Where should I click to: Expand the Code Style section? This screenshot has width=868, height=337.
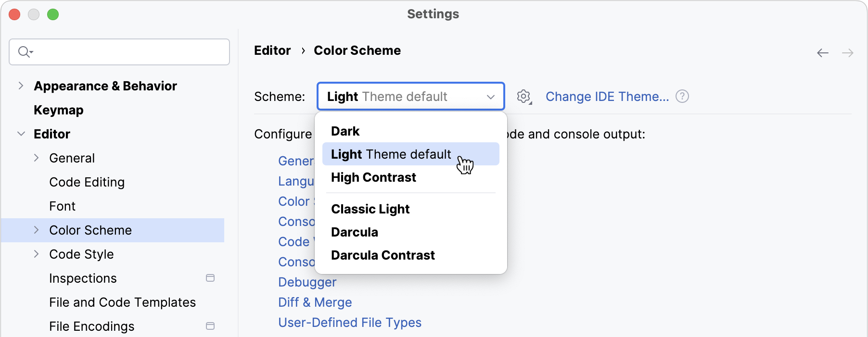click(x=37, y=254)
